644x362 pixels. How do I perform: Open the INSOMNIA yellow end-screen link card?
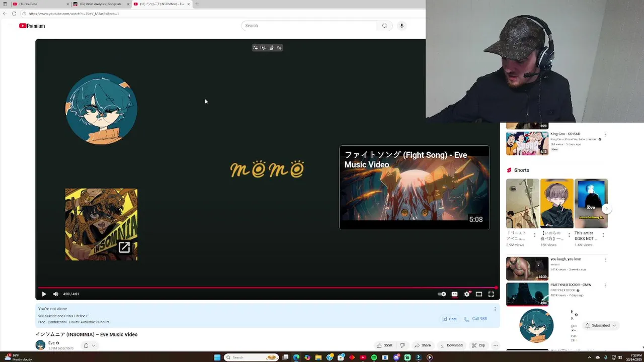[x=101, y=224]
